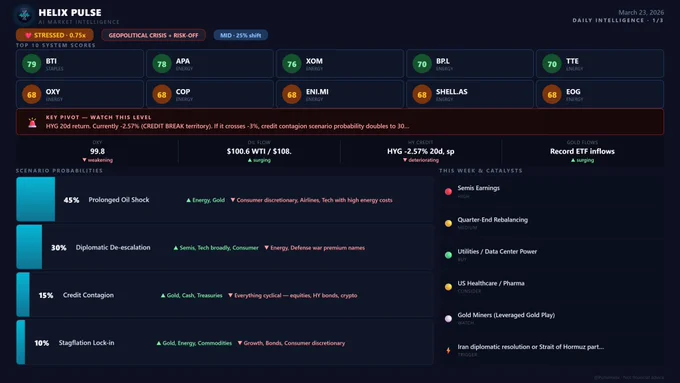This screenshot has width=680, height=383.
Task: Click the Diplomatic De-escalation probability bar
Action: pyautogui.click(x=29, y=247)
